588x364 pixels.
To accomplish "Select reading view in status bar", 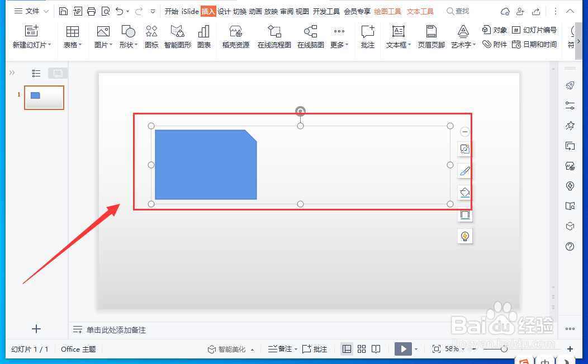I will pos(376,349).
